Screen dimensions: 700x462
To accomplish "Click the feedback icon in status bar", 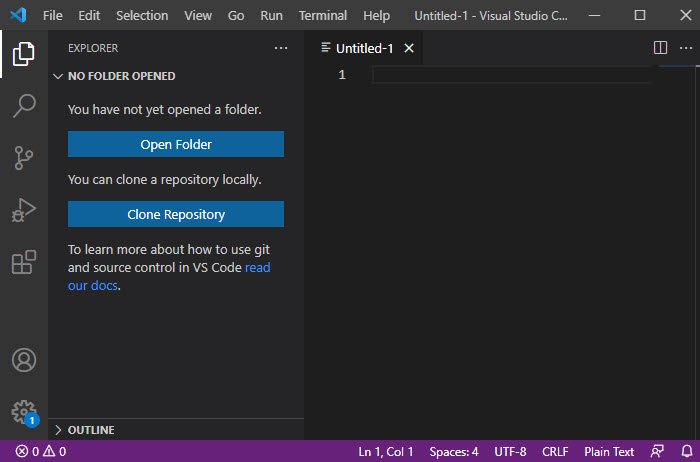I will [657, 452].
